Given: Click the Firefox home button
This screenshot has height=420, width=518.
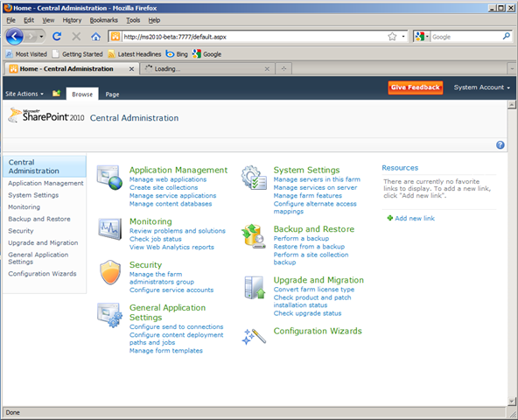Looking at the screenshot, I should click(95, 37).
